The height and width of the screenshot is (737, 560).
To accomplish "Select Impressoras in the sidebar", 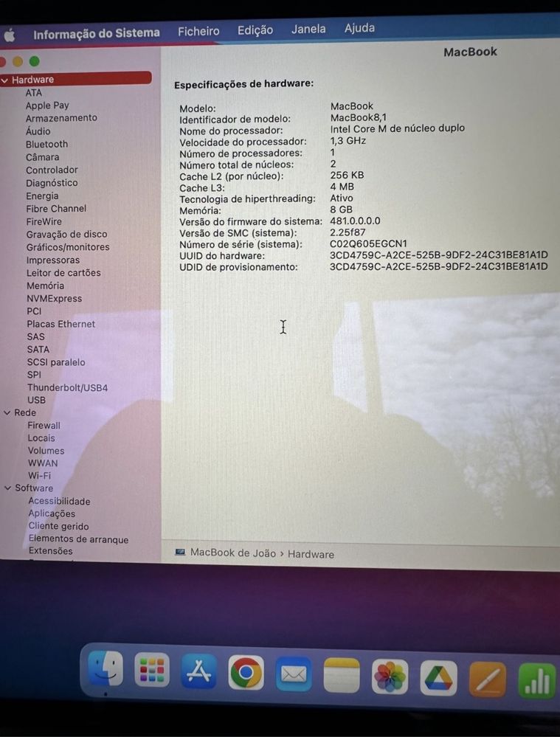I will tap(52, 260).
